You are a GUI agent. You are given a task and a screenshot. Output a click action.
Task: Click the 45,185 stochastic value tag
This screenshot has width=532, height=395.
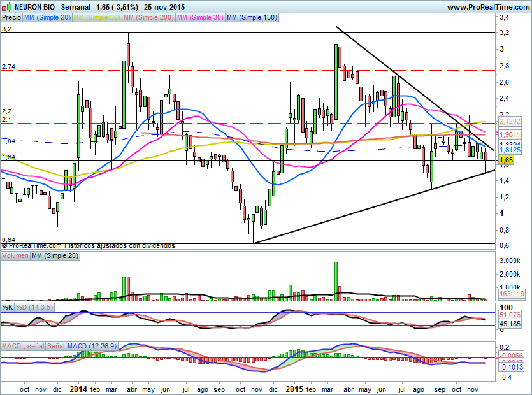pyautogui.click(x=510, y=324)
